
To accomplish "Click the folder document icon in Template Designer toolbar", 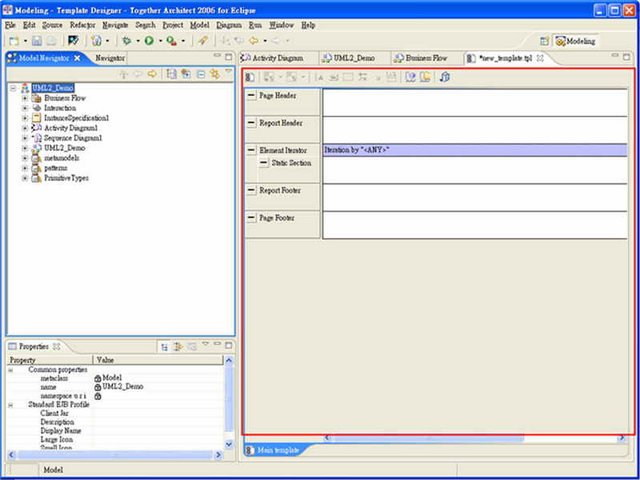I will (425, 77).
